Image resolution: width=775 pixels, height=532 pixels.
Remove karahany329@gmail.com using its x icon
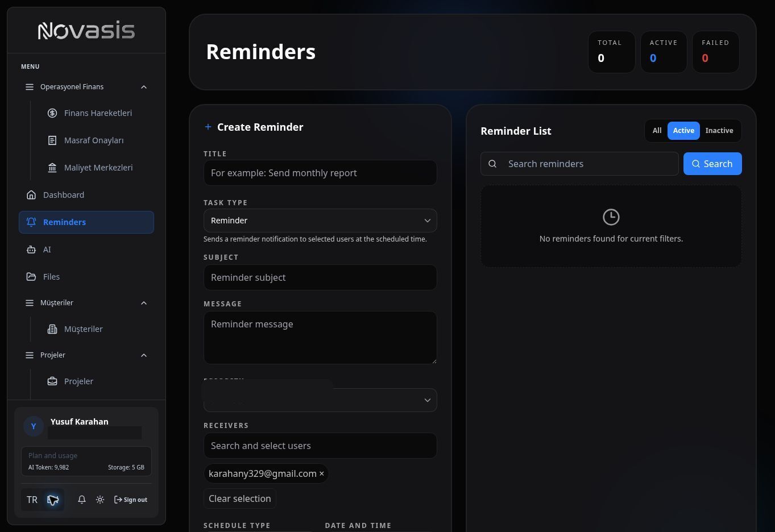tap(321, 473)
